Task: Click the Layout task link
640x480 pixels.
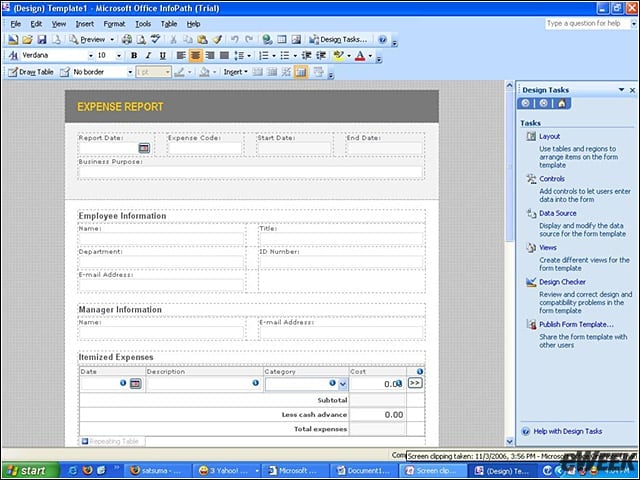Action: (x=549, y=136)
